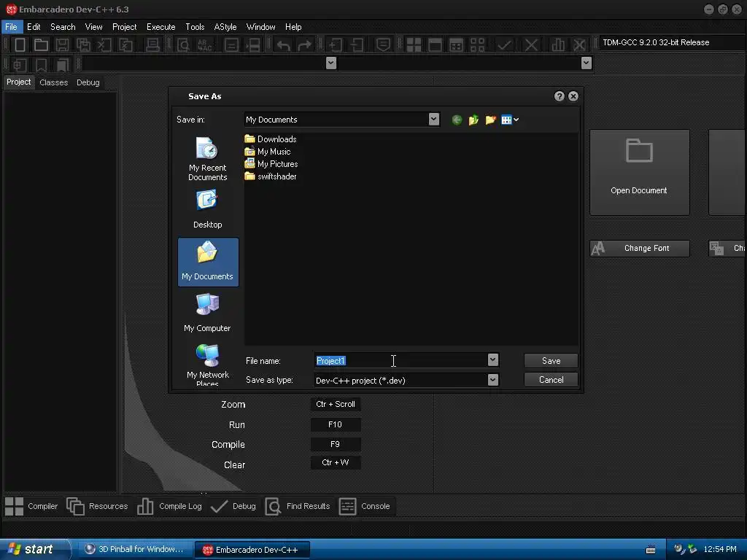Click the Save button
Image resolution: width=747 pixels, height=560 pixels.
[551, 361]
